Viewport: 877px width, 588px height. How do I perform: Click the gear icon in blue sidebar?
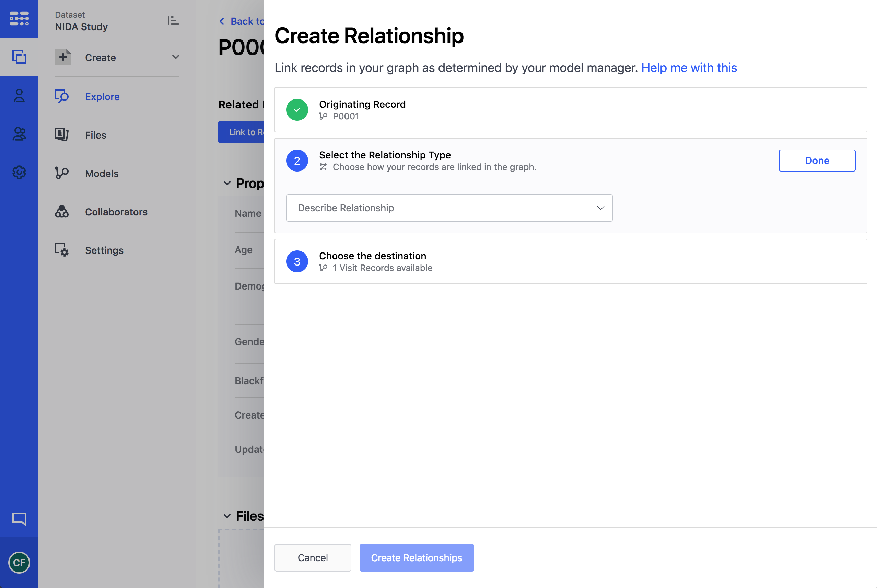tap(19, 173)
